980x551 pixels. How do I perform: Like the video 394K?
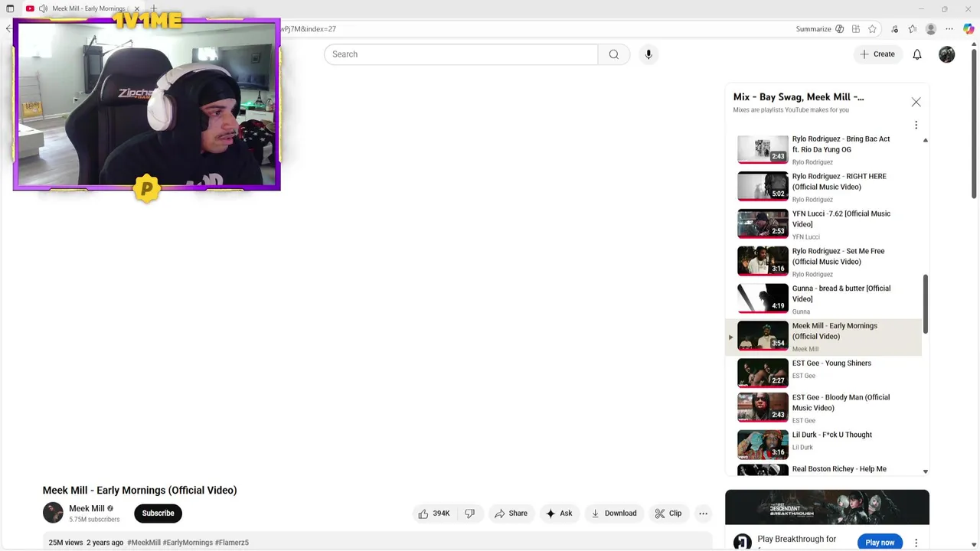434,514
